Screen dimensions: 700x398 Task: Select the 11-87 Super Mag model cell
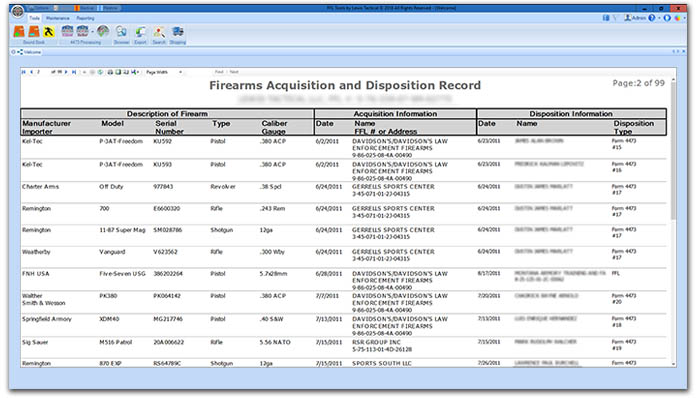point(122,230)
